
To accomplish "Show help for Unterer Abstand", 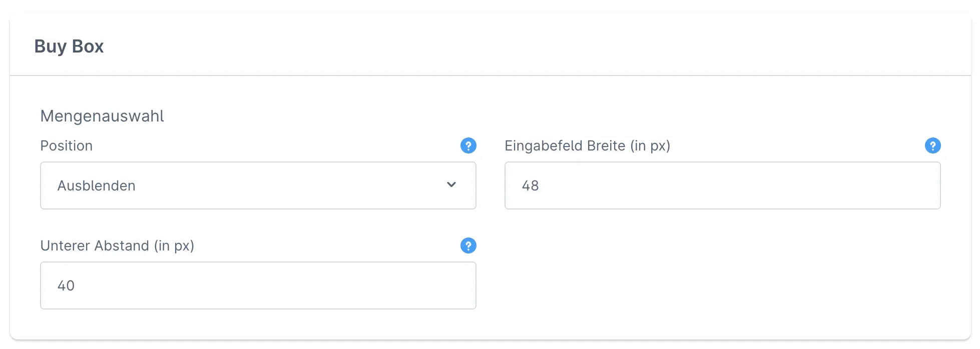I will [x=468, y=246].
